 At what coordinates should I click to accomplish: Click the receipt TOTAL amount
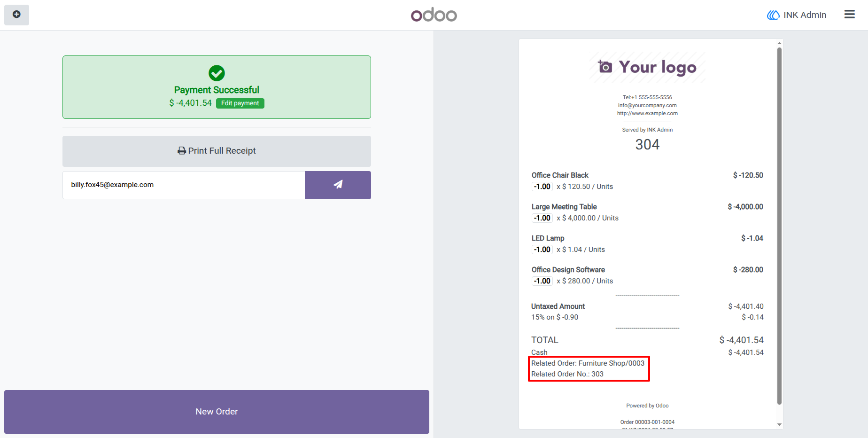(741, 340)
